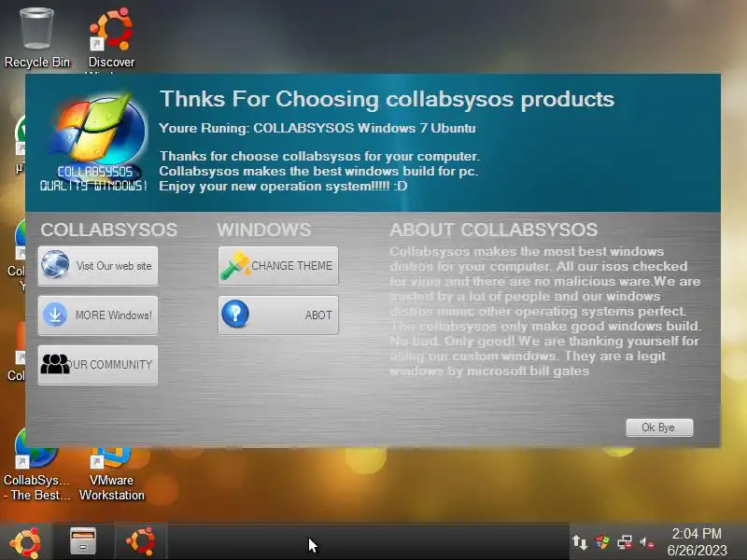Click the Ubuntu start button in the taskbar
This screenshot has height=560, width=747.
pos(25,542)
